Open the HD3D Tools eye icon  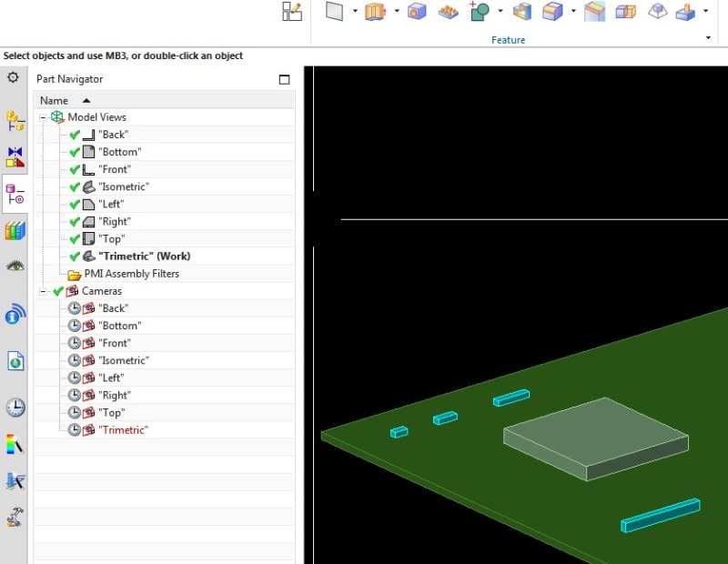15,266
